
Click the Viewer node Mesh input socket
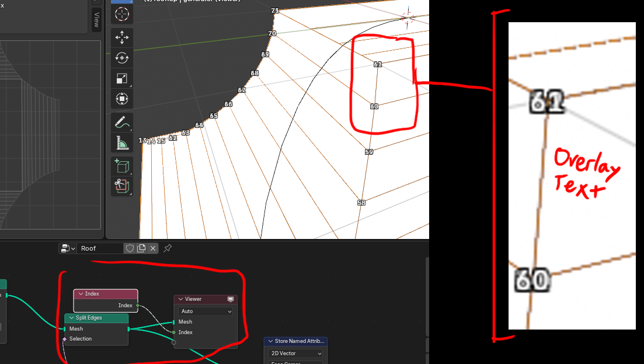point(174,322)
